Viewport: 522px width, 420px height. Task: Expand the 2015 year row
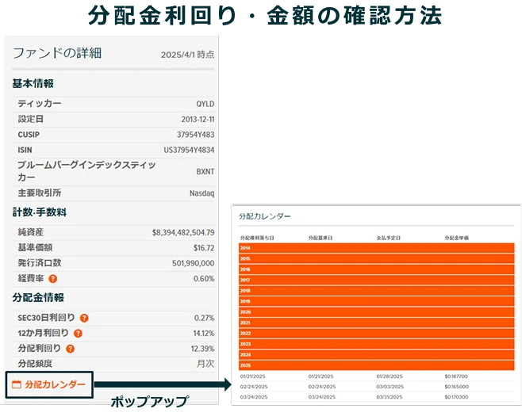pyautogui.click(x=377, y=258)
